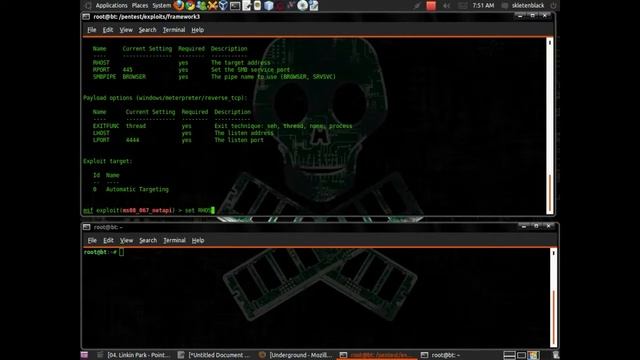Open File menu in framework3 terminal
Viewport: 640px width, 360px height.
click(x=92, y=30)
